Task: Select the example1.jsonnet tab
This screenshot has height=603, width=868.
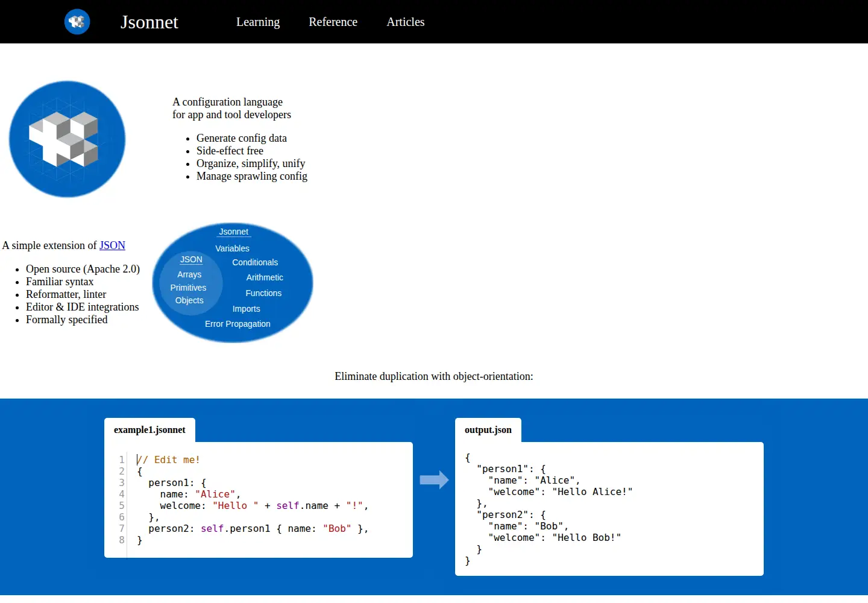Action: pyautogui.click(x=149, y=430)
